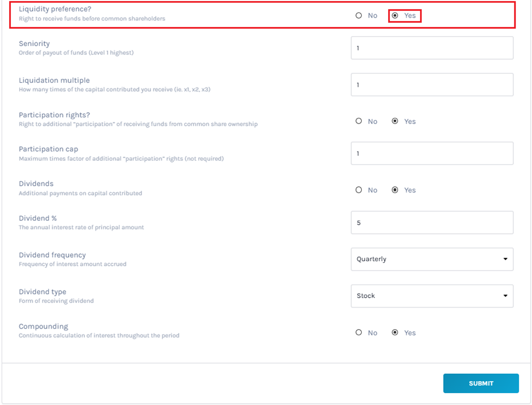Image resolution: width=532 pixels, height=405 pixels.
Task: Click 'Frequency of interest amount accrued' text
Action: click(x=72, y=264)
